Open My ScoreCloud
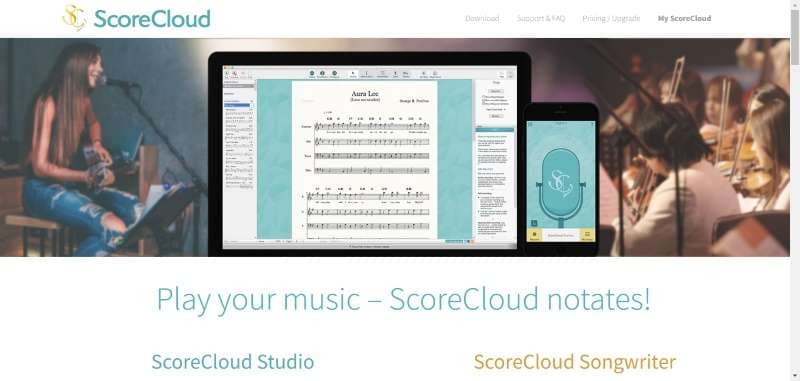The width and height of the screenshot is (800, 381). click(x=684, y=18)
